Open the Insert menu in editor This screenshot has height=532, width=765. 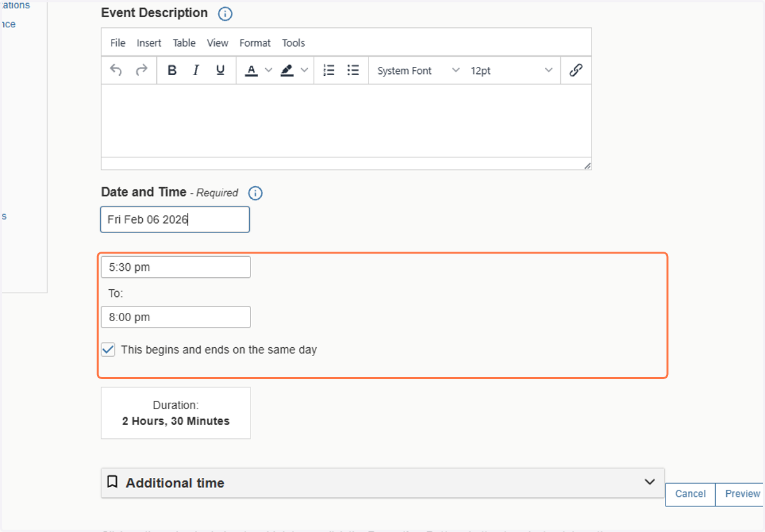coord(149,43)
